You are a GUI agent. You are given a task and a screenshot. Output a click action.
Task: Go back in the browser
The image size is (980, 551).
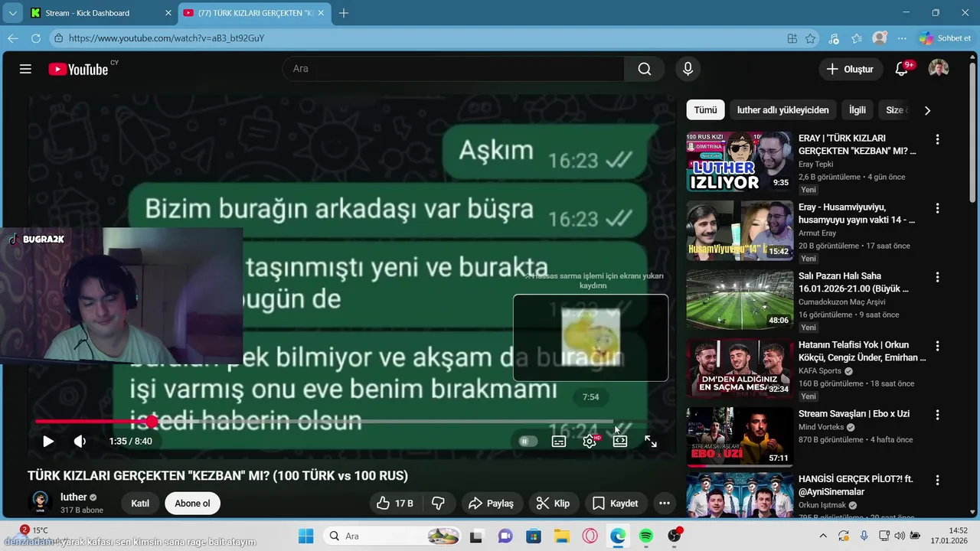(13, 38)
